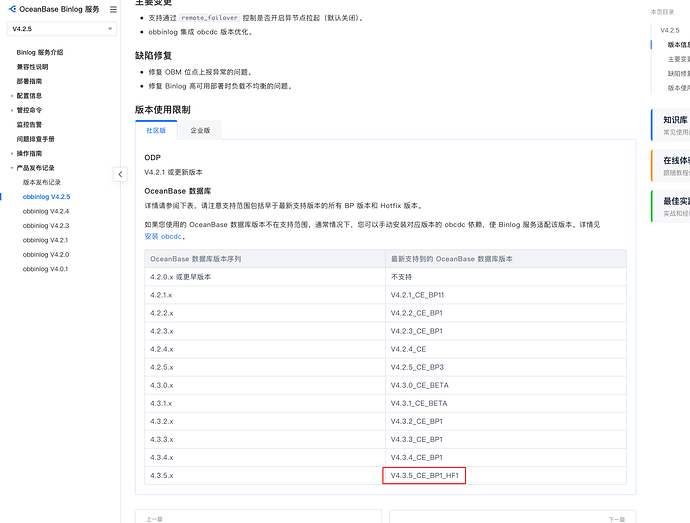Click the V4.2.1 或更新版本 text
This screenshot has height=523, width=690.
tap(173, 172)
